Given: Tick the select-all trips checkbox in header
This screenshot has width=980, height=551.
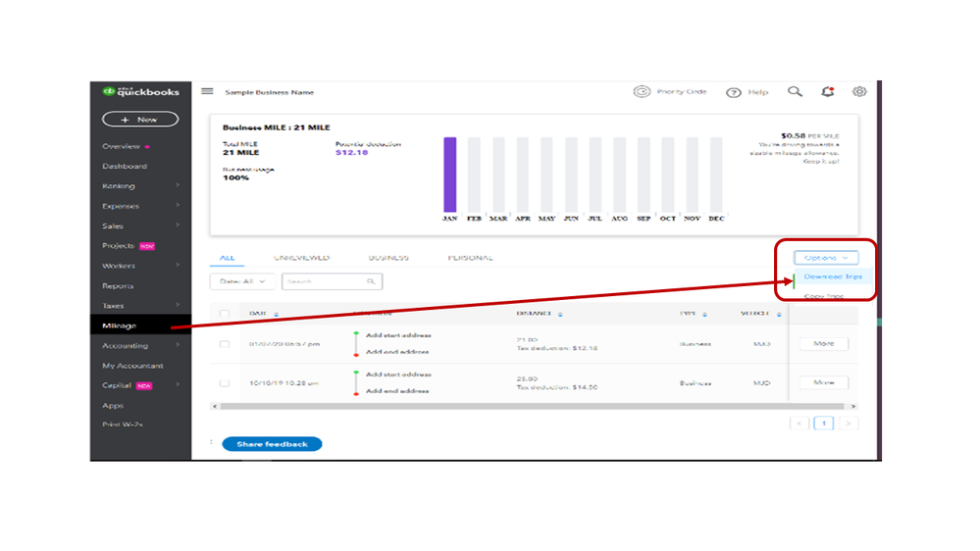Looking at the screenshot, I should (x=225, y=315).
